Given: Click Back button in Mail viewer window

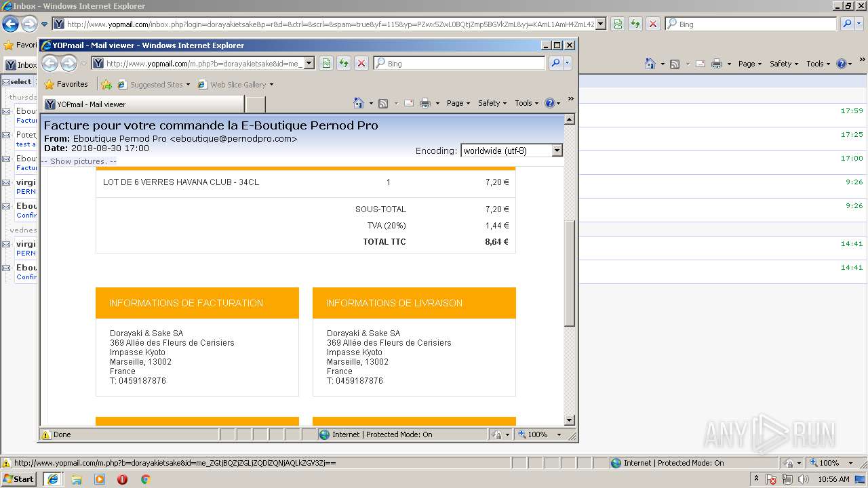Looking at the screenshot, I should click(x=50, y=63).
